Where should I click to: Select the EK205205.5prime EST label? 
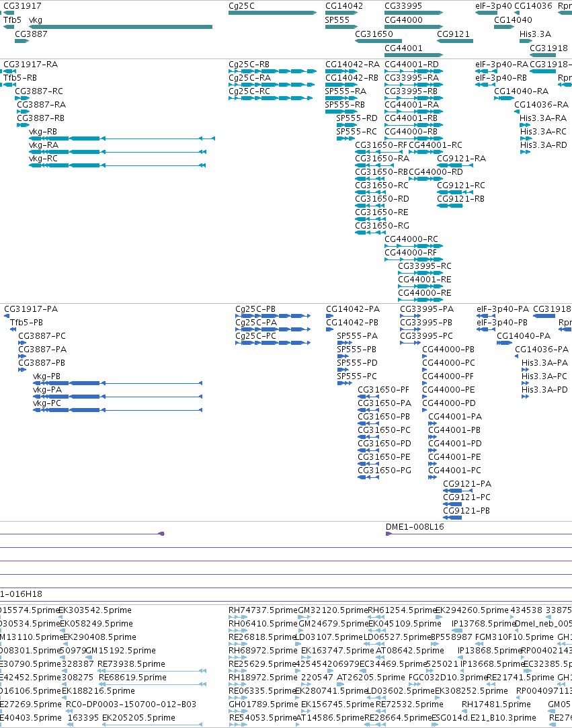click(139, 718)
